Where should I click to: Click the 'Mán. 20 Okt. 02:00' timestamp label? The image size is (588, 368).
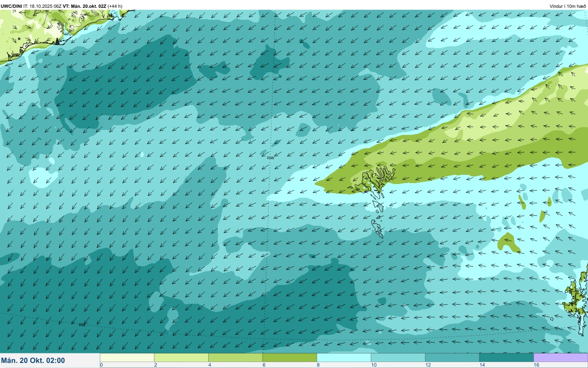pyautogui.click(x=33, y=361)
